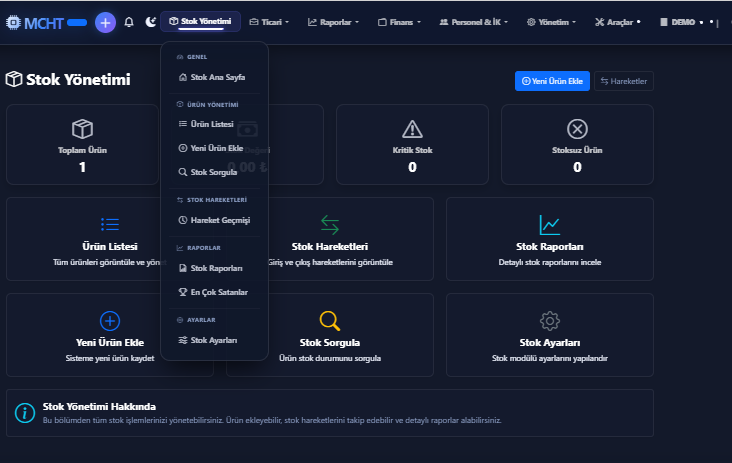The image size is (732, 463).
Task: Select Ürün Listesi in dropdown menu
Action: point(214,124)
